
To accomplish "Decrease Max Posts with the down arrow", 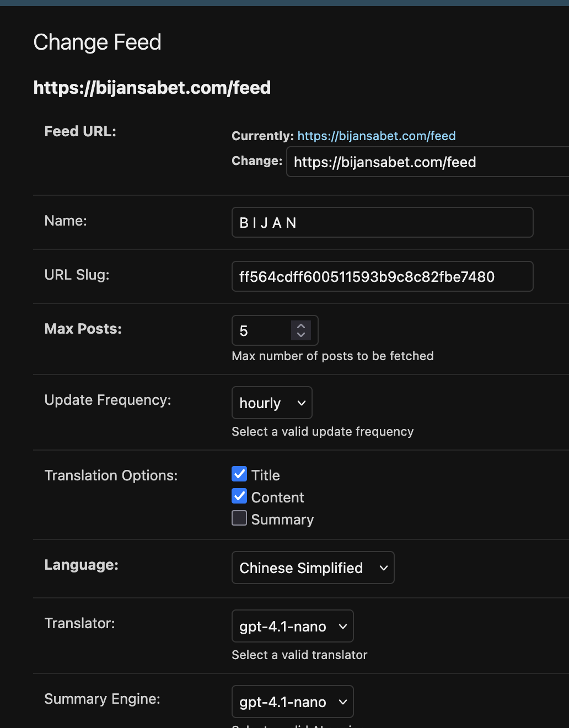I will point(300,335).
